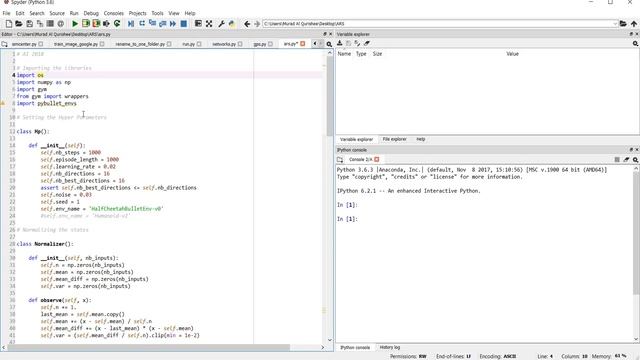Click the debugger Step icon
The image size is (640, 360).
pos(142,24)
